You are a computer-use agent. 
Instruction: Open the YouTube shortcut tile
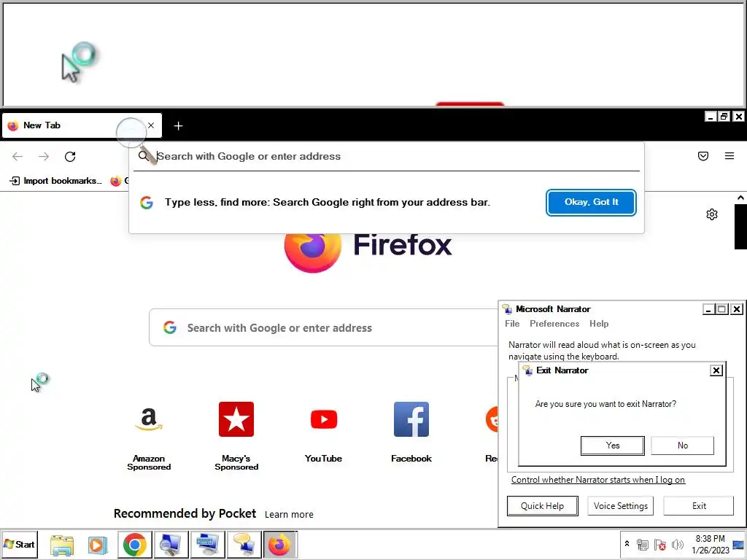(x=323, y=432)
